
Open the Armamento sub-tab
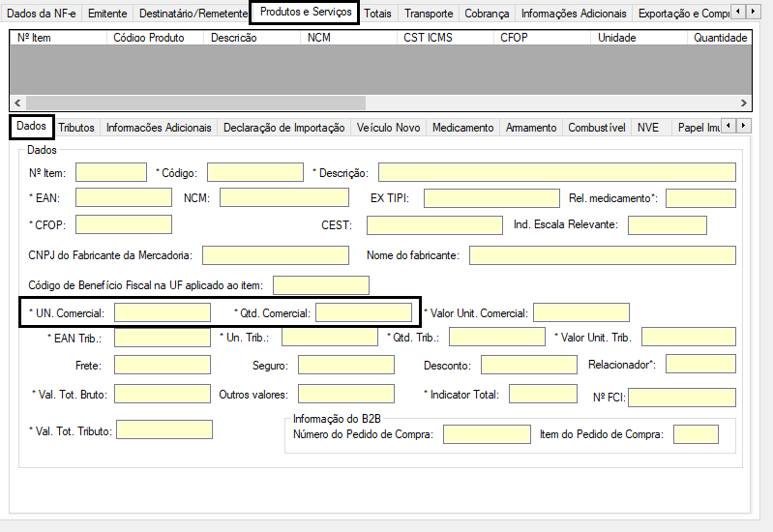coord(531,128)
